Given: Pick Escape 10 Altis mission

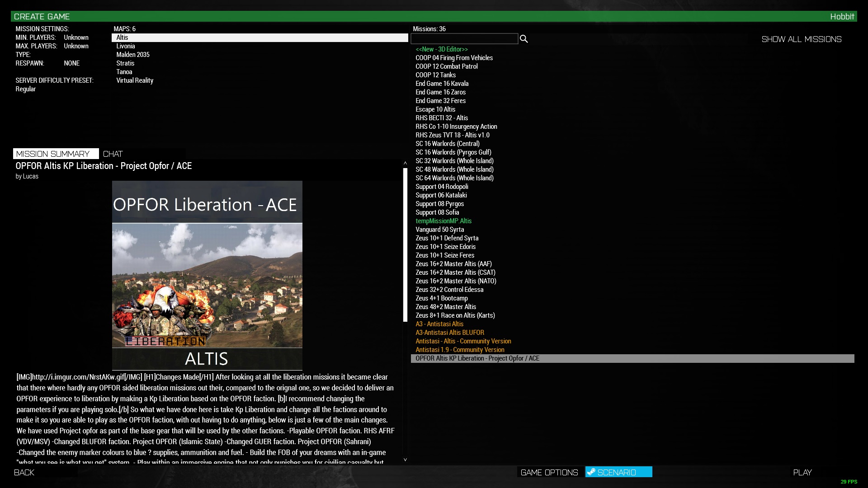Looking at the screenshot, I should point(435,109).
